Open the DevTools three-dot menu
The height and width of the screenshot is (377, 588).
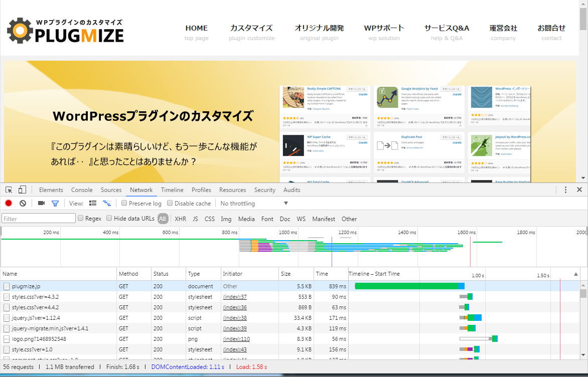[x=565, y=190]
